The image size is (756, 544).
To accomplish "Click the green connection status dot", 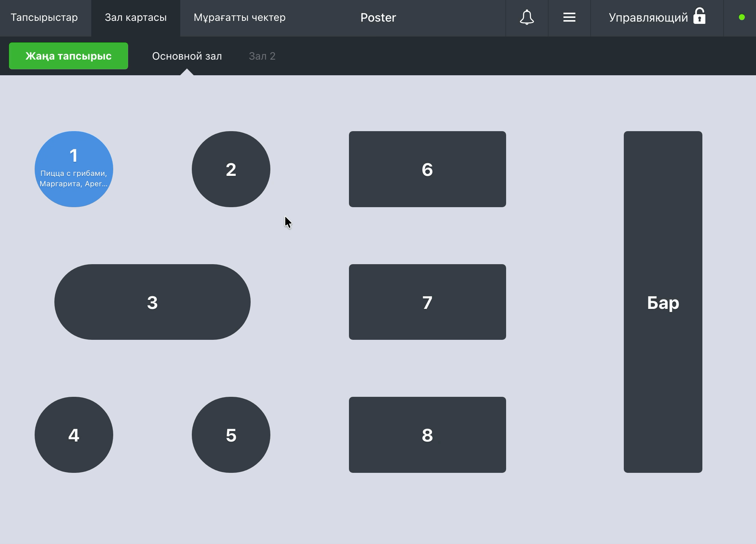I will (741, 17).
